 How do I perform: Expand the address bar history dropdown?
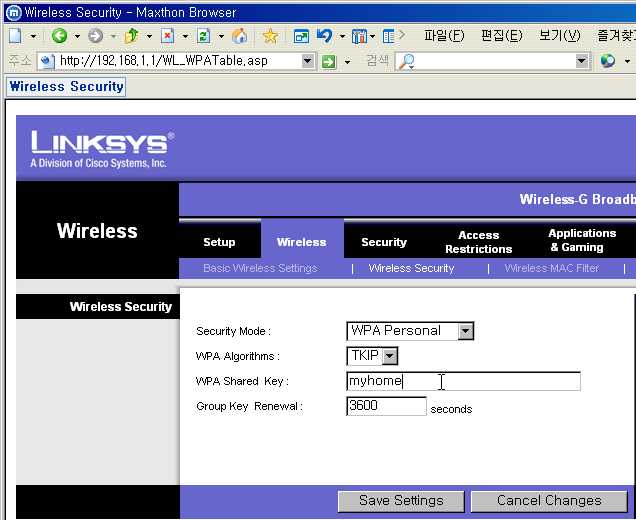(x=308, y=61)
